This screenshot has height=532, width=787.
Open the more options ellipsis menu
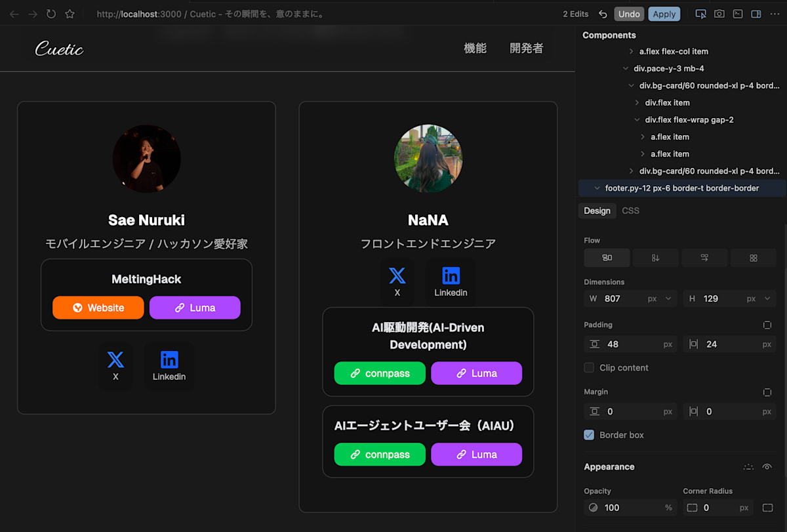(775, 14)
